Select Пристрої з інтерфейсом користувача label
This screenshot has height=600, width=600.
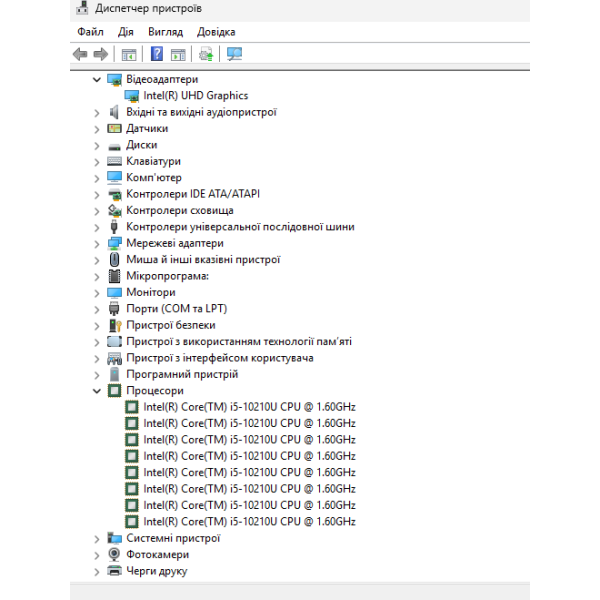tap(220, 358)
